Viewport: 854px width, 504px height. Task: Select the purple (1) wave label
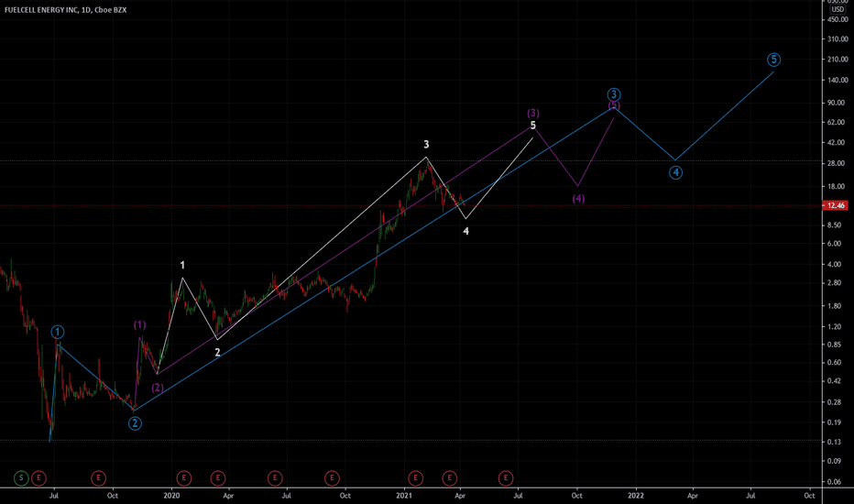(140, 324)
